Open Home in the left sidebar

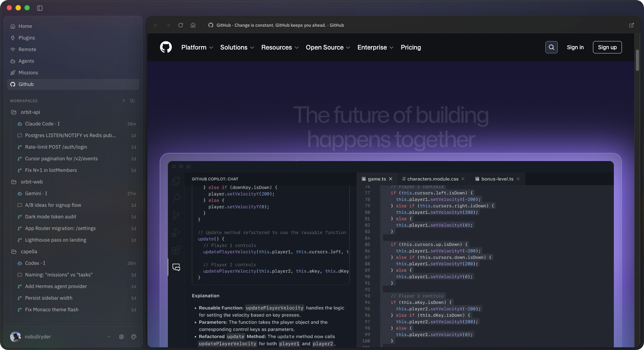pyautogui.click(x=73, y=26)
